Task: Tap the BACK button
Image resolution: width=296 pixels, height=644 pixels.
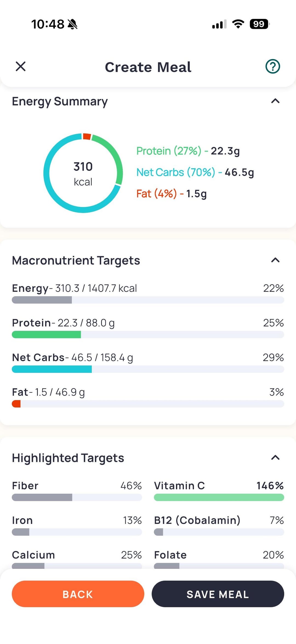Action: point(78,594)
